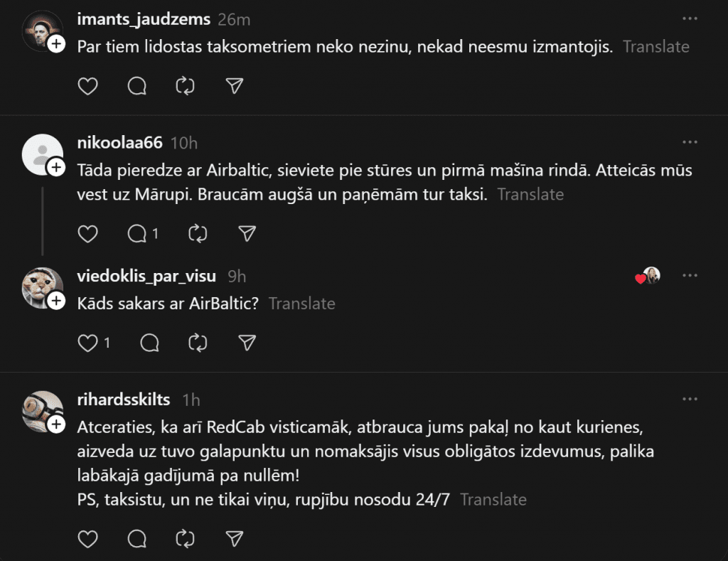Viewport: 728px width, 561px height.
Task: Open more options for nikoolaa66's post
Action: point(690,142)
